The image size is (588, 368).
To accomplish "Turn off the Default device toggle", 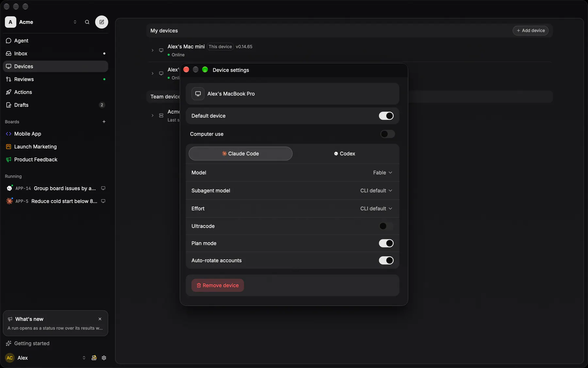I will (386, 116).
